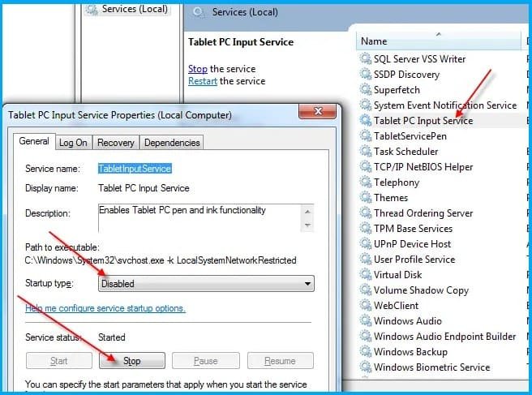Click the Windows Audio Endpoint Builder gear icon
Image resolution: width=532 pixels, height=395 pixels.
click(x=366, y=336)
